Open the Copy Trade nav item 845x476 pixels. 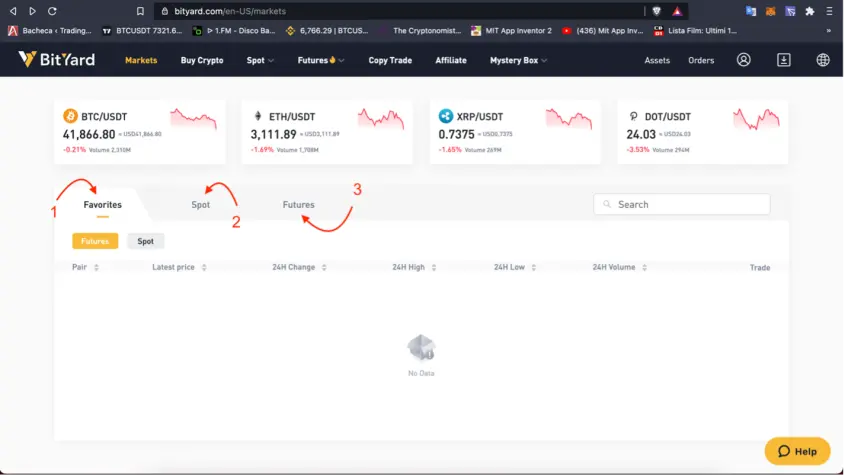390,60
